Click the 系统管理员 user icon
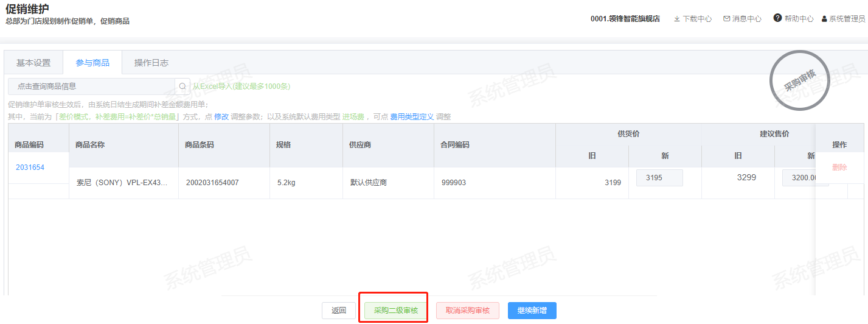Viewport: 868px width, 324px height. (824, 19)
